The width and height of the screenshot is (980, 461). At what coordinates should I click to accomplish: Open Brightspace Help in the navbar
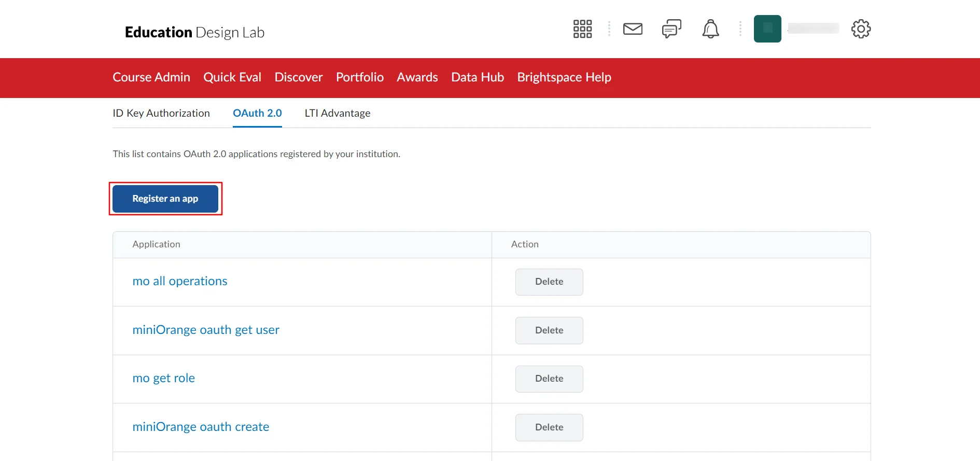point(564,77)
